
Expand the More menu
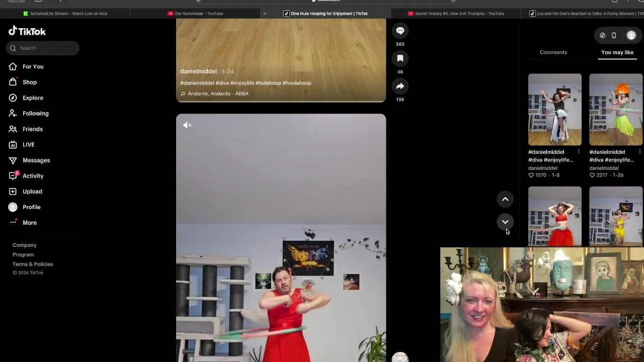pos(29,222)
